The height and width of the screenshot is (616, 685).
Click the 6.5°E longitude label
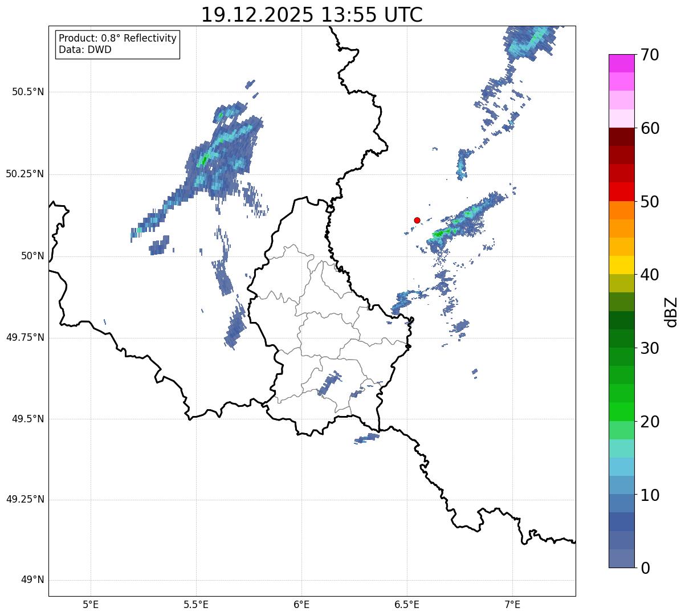coord(407,604)
